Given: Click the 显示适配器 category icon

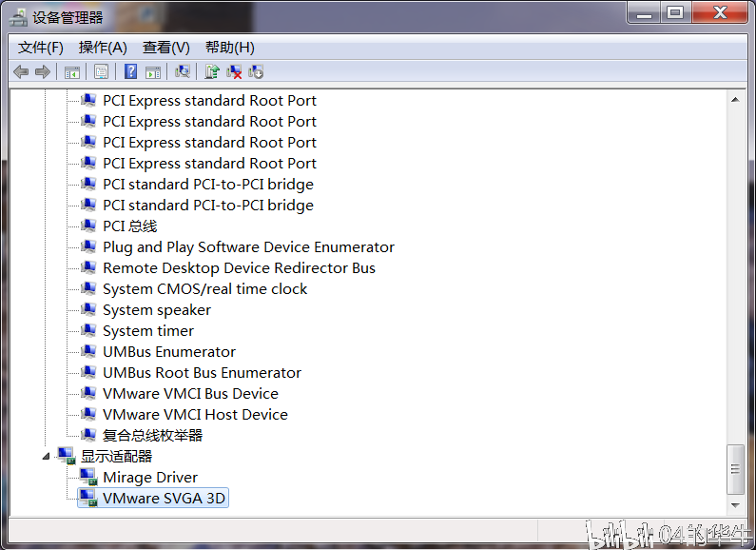Looking at the screenshot, I should [x=66, y=456].
